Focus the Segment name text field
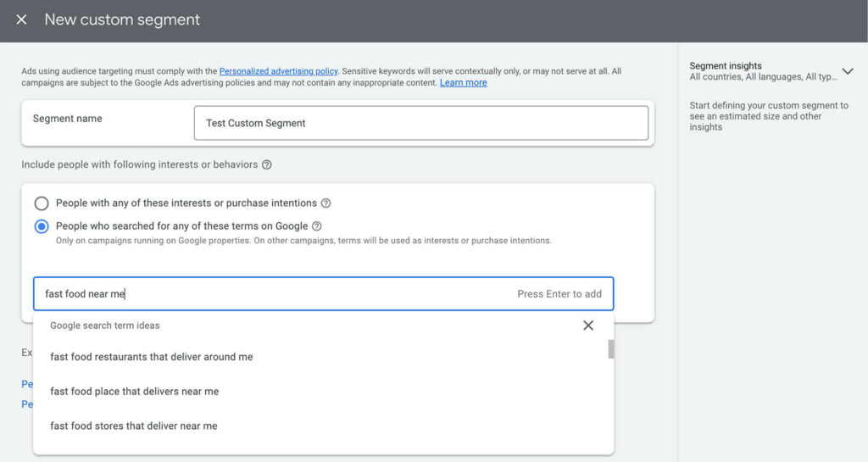The width and height of the screenshot is (868, 462). [x=420, y=123]
